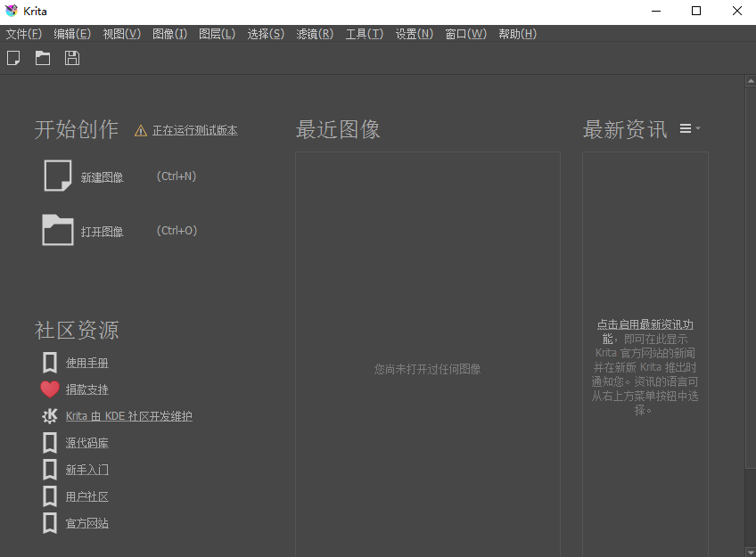Open the 新手入门 link
The image size is (756, 557).
86,470
